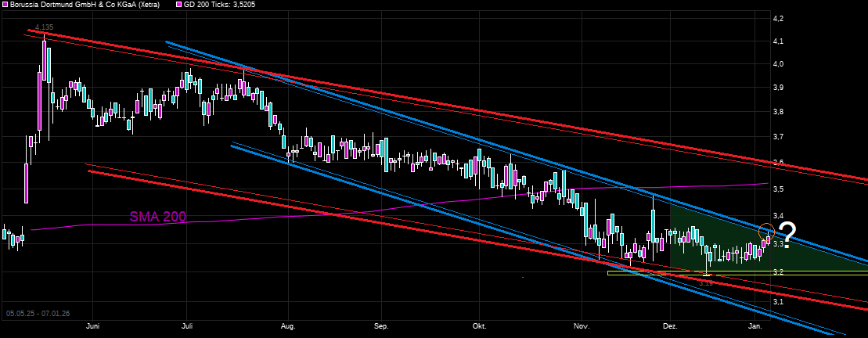The height and width of the screenshot is (338, 868).
Task: Click the white question mark annotation
Action: pos(787,235)
